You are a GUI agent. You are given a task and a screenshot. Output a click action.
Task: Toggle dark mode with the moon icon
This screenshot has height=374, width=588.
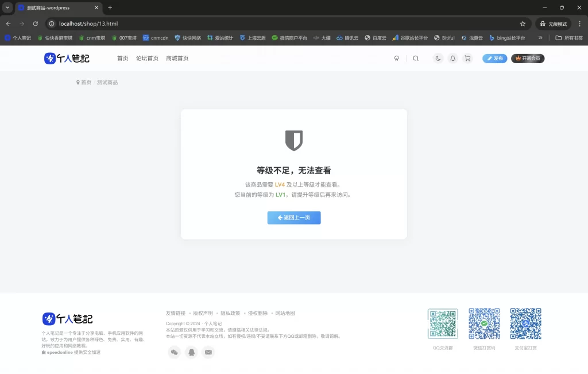point(438,58)
